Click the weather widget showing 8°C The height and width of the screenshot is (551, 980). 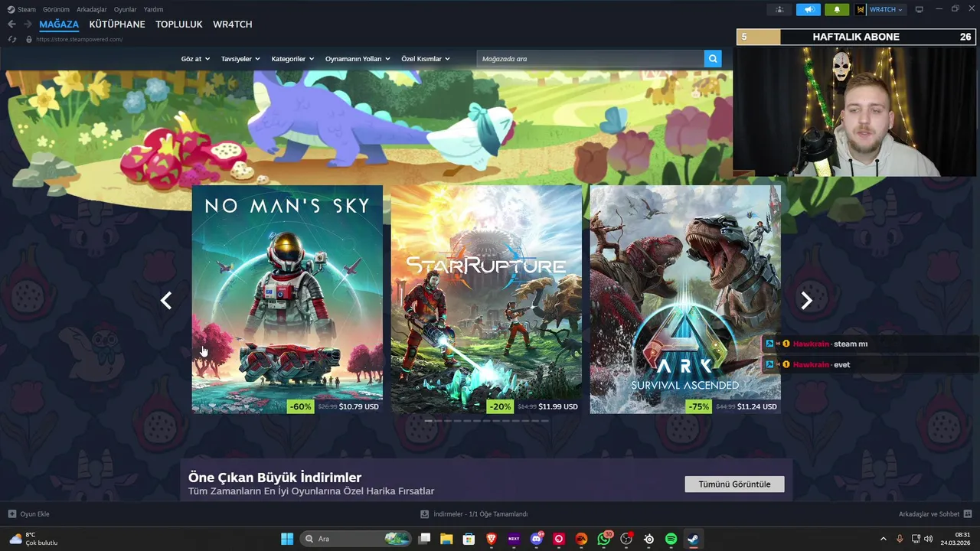[x=33, y=539]
